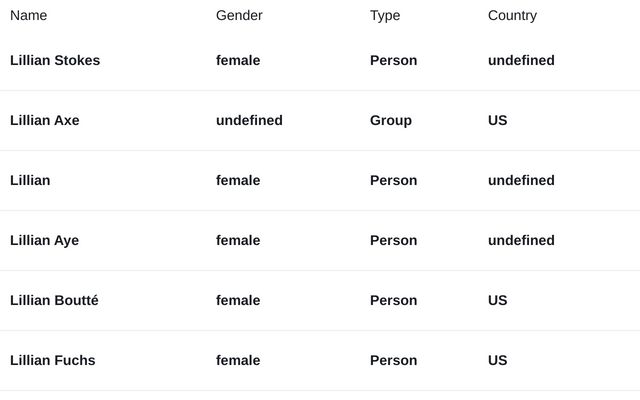The height and width of the screenshot is (400, 640).
Task: Click the Name column header
Action: (x=29, y=16)
